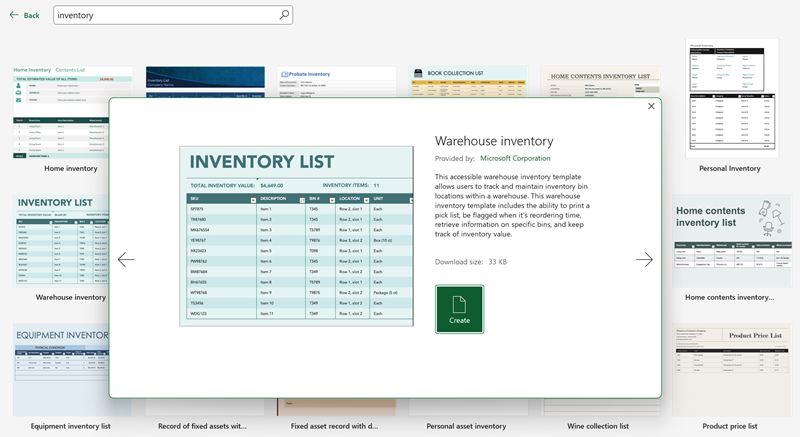Select the Warehouse inventory template thumbnail

coord(60,241)
